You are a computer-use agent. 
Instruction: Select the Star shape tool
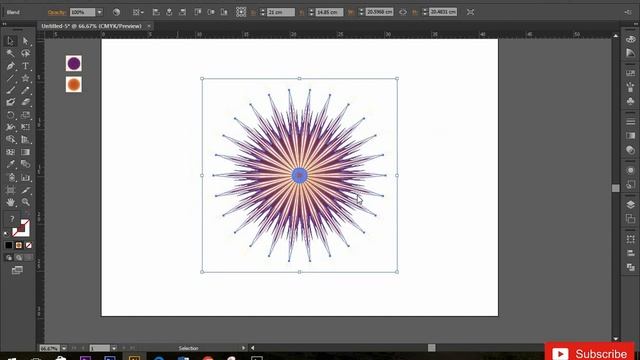[25, 78]
